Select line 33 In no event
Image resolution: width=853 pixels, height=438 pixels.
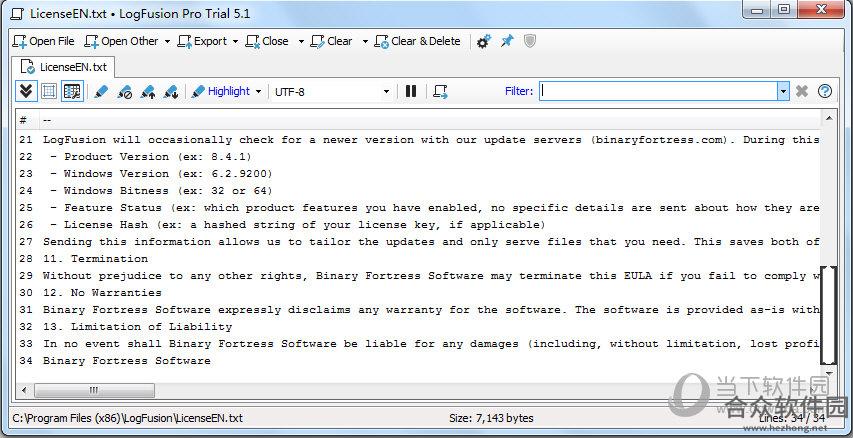tap(419, 344)
